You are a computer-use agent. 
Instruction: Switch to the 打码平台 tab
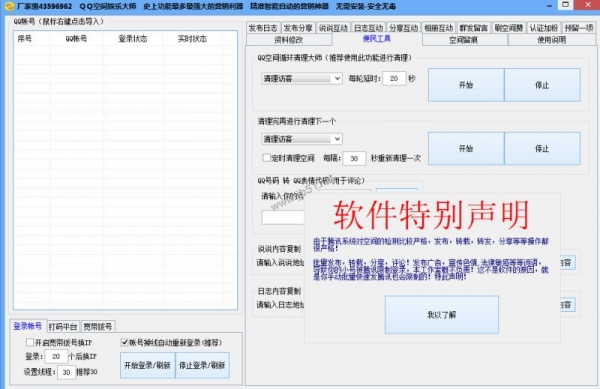tap(63, 327)
